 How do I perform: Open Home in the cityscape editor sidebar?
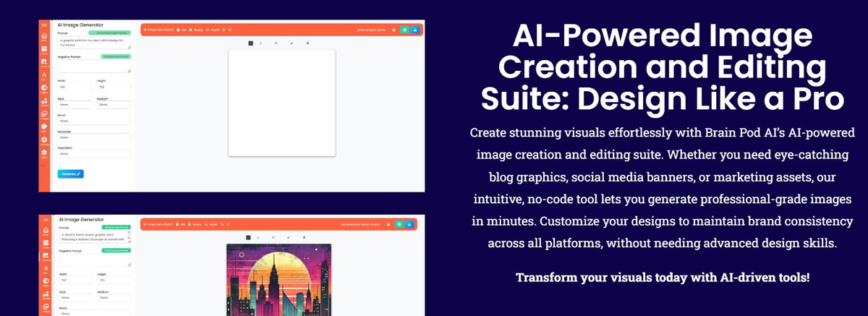click(46, 231)
